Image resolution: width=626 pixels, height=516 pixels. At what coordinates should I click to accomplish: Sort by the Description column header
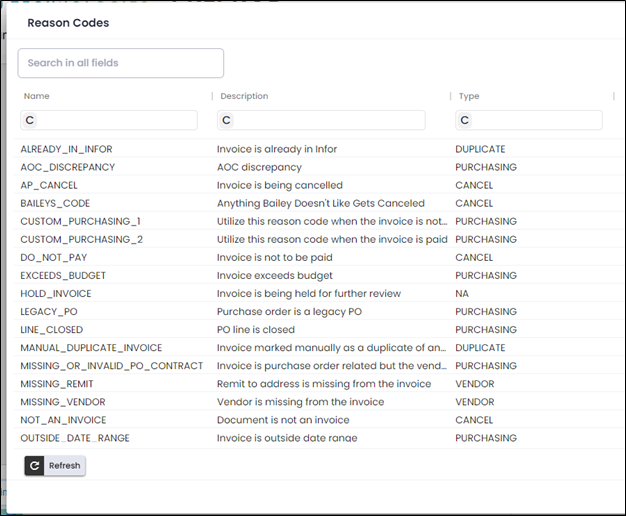244,96
